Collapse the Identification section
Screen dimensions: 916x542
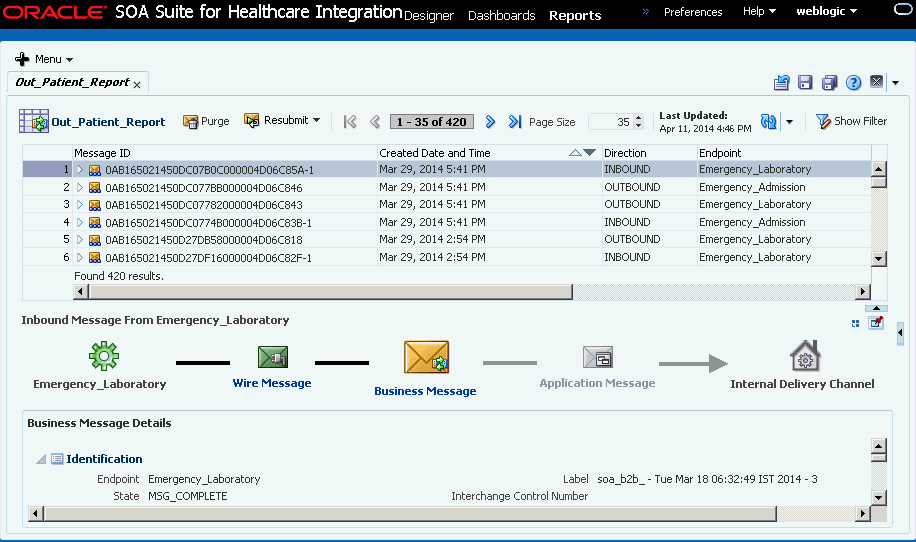click(41, 459)
